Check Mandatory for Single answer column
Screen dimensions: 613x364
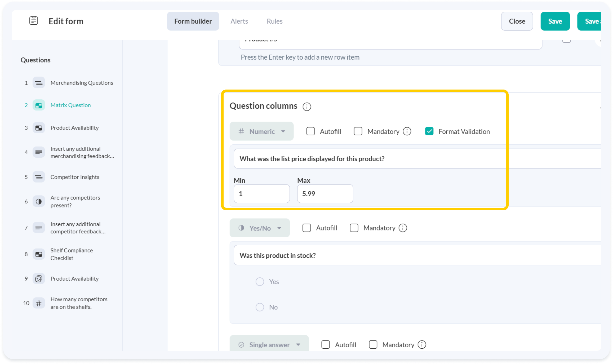pyautogui.click(x=373, y=345)
